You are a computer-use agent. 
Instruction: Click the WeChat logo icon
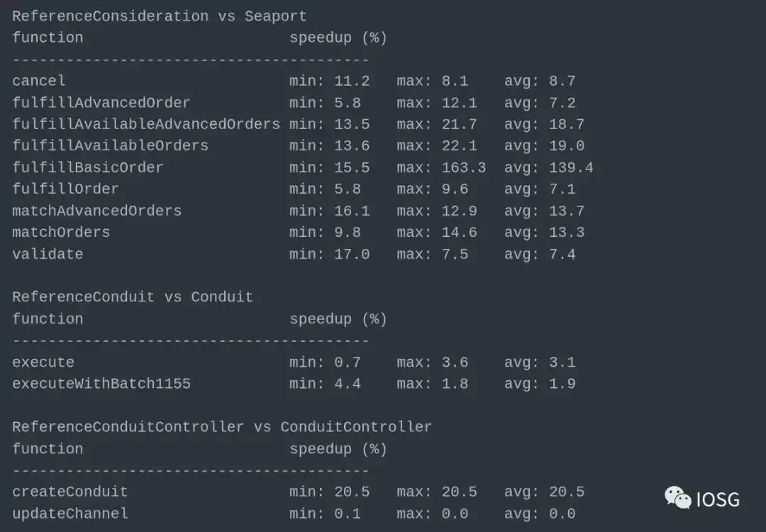tap(677, 498)
